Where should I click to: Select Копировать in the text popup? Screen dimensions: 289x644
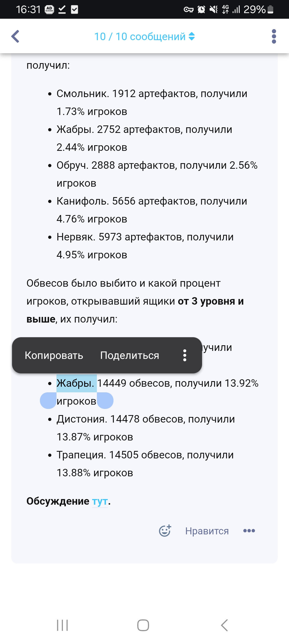tap(54, 355)
